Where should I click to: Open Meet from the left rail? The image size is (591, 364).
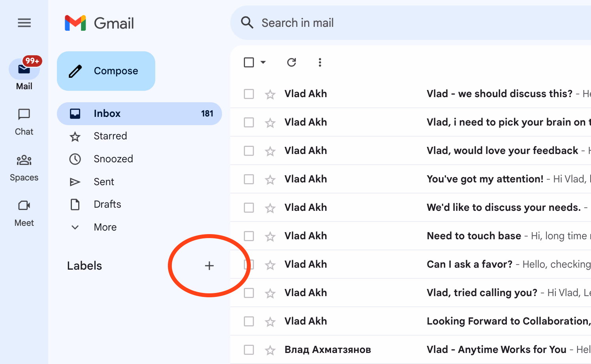pos(24,213)
